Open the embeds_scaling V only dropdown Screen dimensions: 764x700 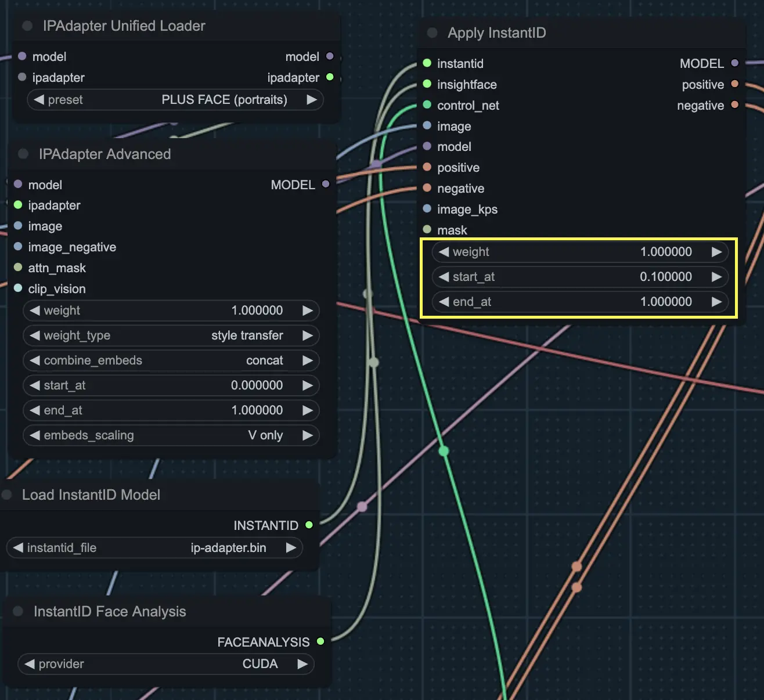point(171,435)
